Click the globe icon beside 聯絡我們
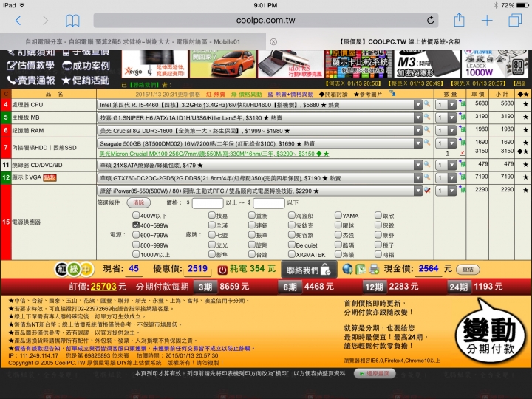 click(347, 270)
